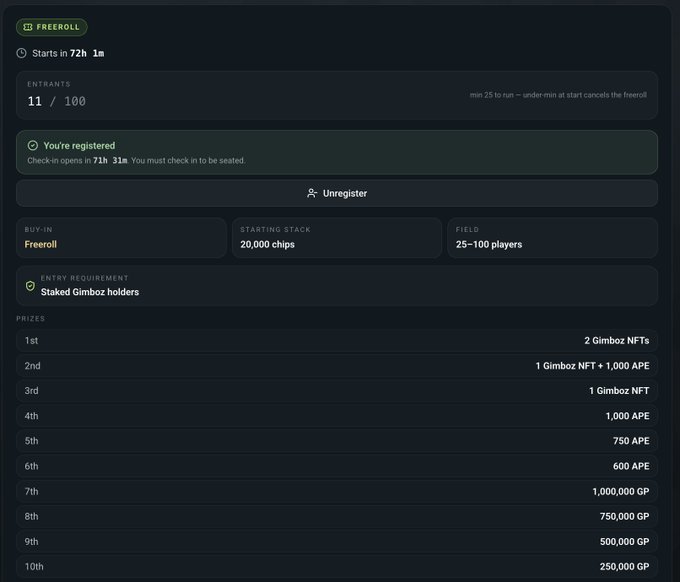Viewport: 680px width, 582px height.
Task: Click the '4th' place label
Action: 31,416
